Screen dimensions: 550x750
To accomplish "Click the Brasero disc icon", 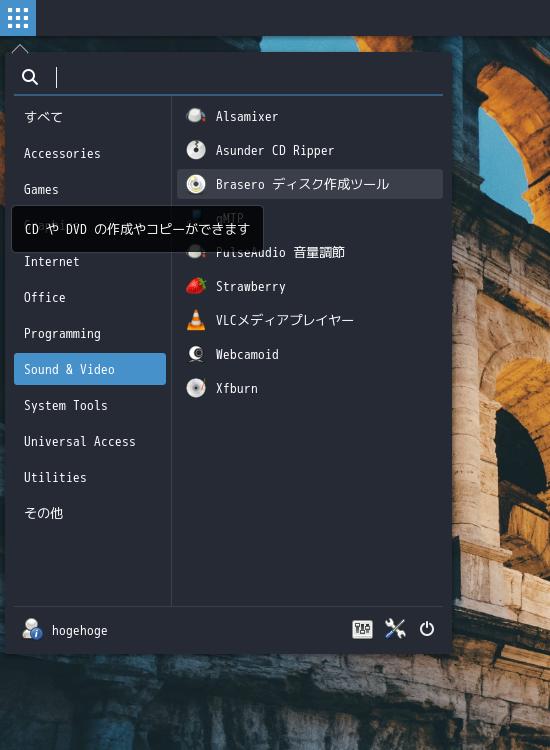I will point(196,184).
